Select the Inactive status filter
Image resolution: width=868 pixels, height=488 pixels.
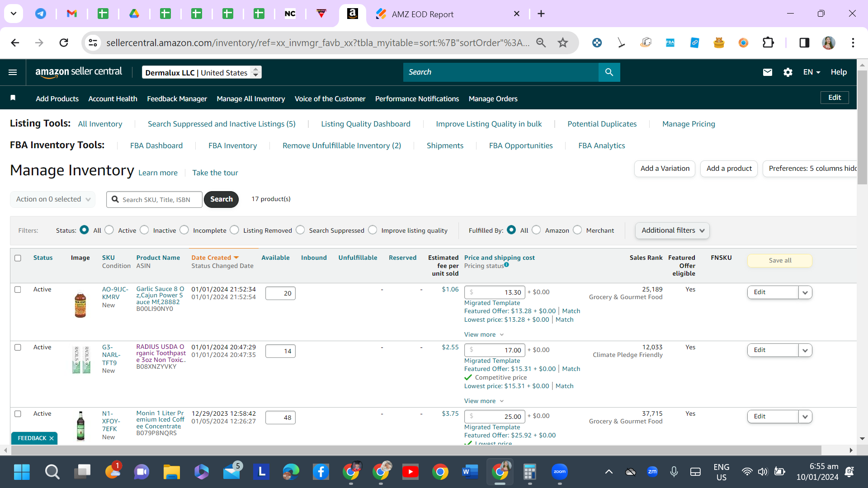144,230
